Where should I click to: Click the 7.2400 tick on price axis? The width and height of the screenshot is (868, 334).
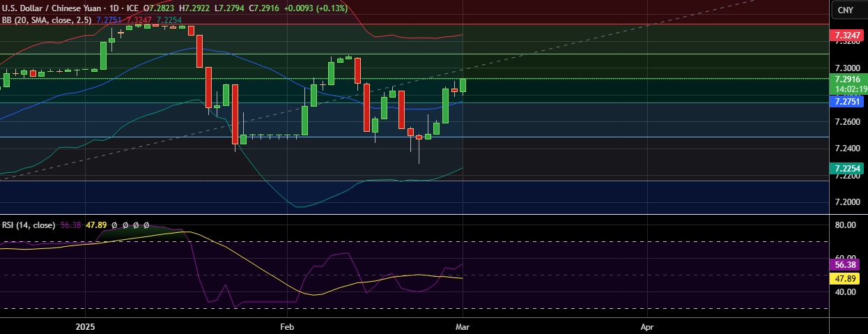point(848,149)
